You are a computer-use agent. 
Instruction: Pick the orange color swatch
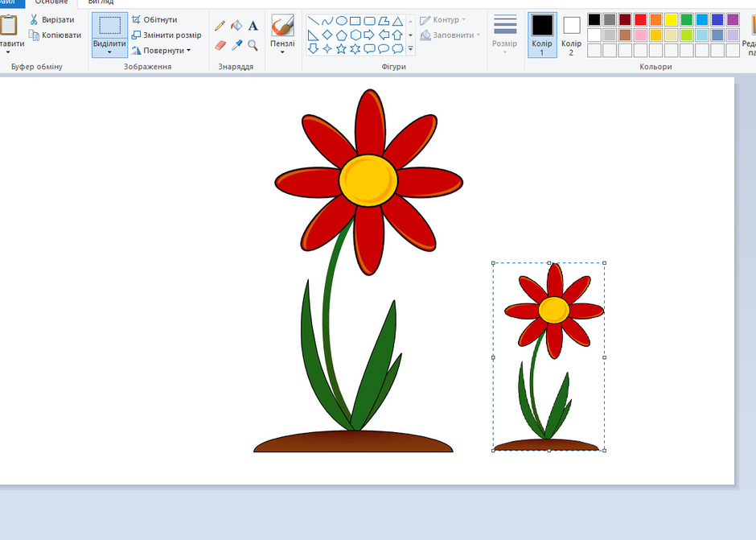point(655,20)
